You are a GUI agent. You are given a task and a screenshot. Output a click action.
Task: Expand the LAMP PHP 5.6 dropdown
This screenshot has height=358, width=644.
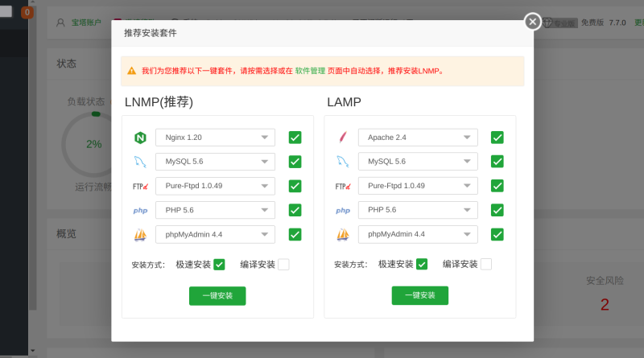[x=418, y=210]
